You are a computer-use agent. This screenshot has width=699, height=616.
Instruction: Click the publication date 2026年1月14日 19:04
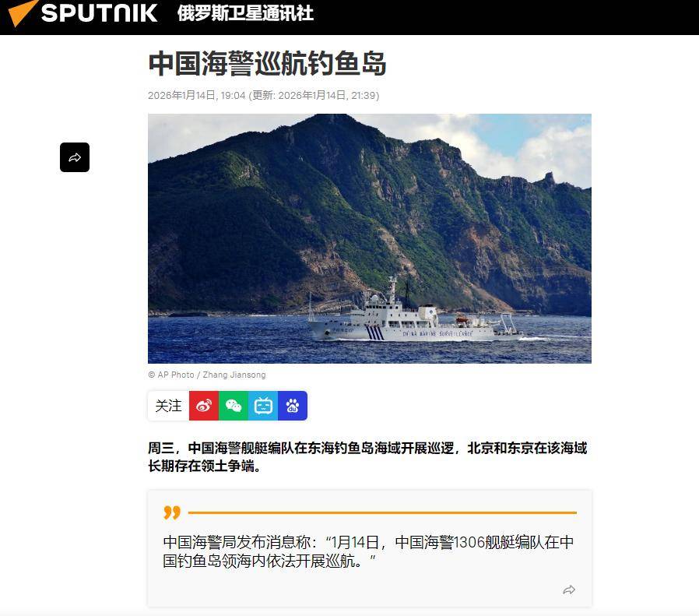(x=197, y=95)
